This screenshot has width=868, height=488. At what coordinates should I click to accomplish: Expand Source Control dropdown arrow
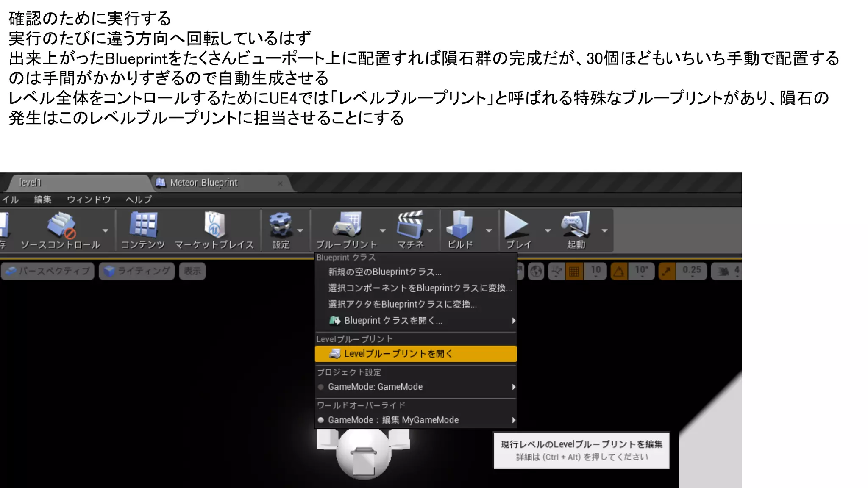(x=106, y=231)
